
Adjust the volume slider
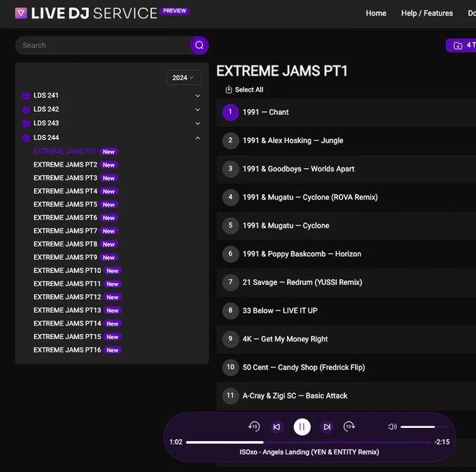click(423, 426)
